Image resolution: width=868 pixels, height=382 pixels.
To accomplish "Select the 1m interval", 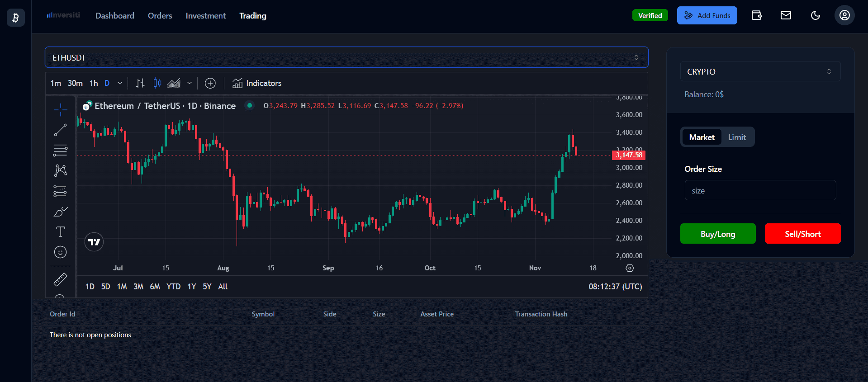I will point(56,83).
